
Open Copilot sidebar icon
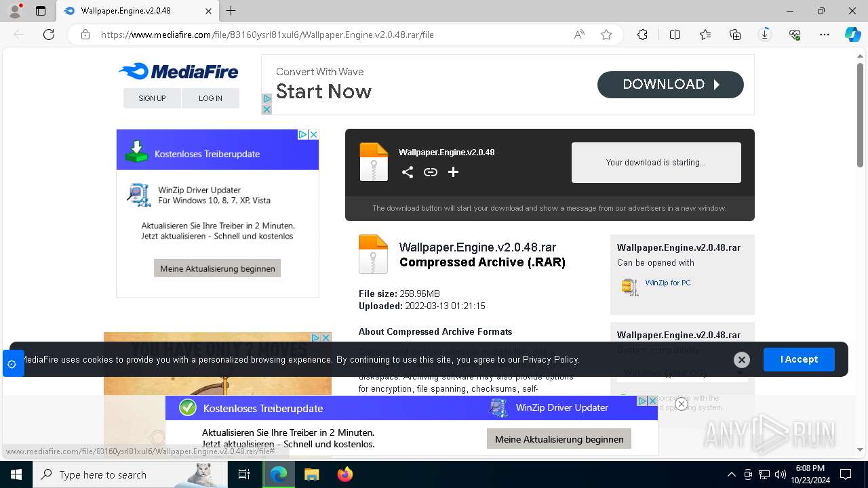pos(852,35)
